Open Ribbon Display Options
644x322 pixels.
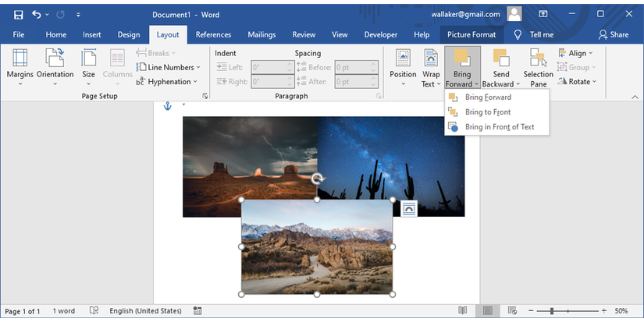543,14
